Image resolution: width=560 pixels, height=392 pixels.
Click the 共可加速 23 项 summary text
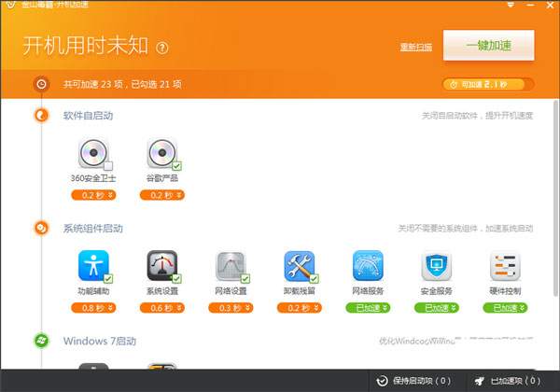click(122, 84)
